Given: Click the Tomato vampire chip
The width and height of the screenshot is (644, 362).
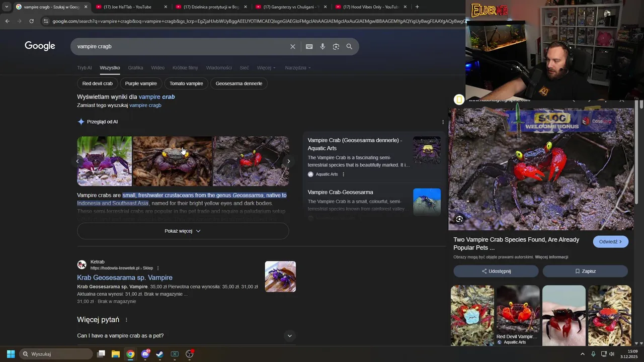Looking at the screenshot, I should 186,83.
